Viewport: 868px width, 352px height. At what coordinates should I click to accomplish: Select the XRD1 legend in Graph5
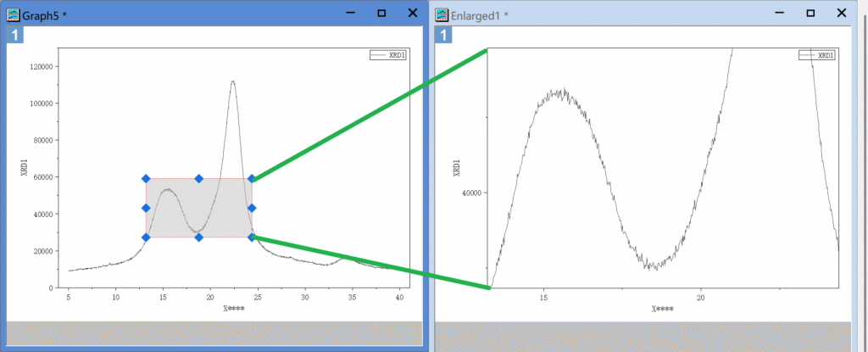(x=388, y=54)
